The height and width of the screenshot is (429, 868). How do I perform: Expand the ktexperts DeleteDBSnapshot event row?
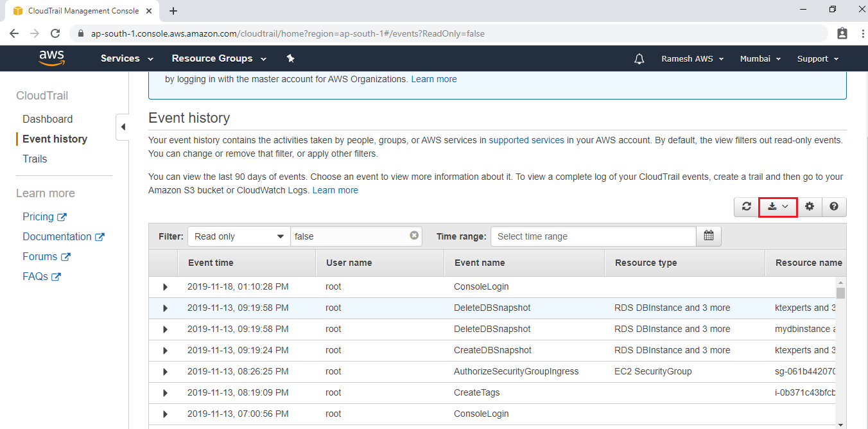point(165,308)
